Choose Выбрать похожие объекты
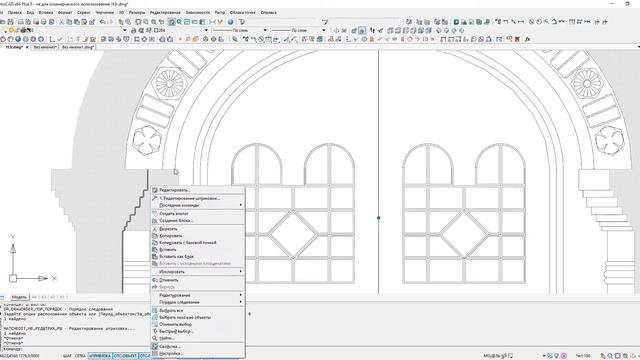The width and height of the screenshot is (640, 360). pyautogui.click(x=198, y=317)
